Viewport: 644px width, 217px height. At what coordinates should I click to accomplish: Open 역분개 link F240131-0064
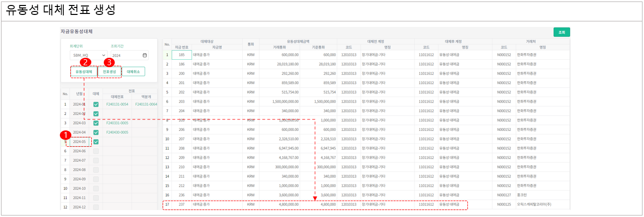click(x=146, y=105)
